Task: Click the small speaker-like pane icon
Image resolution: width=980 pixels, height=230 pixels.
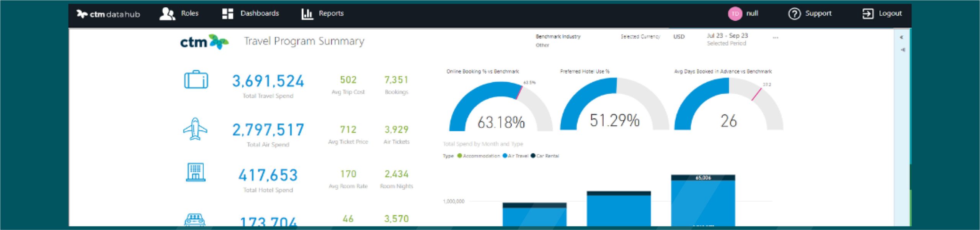Action: point(903,50)
